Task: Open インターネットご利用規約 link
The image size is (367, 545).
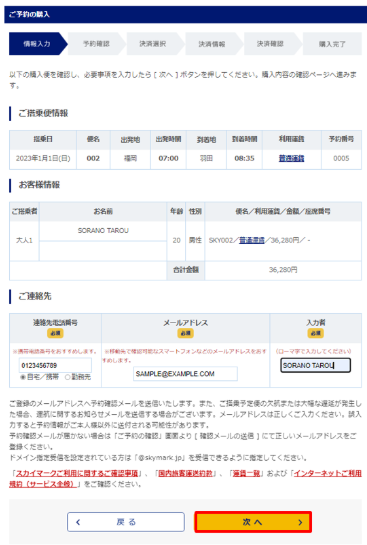Action: coord(327,473)
